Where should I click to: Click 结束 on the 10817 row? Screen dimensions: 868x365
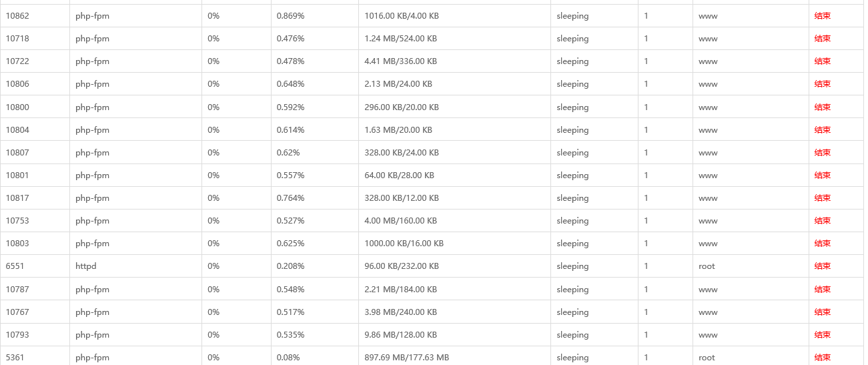coord(822,198)
